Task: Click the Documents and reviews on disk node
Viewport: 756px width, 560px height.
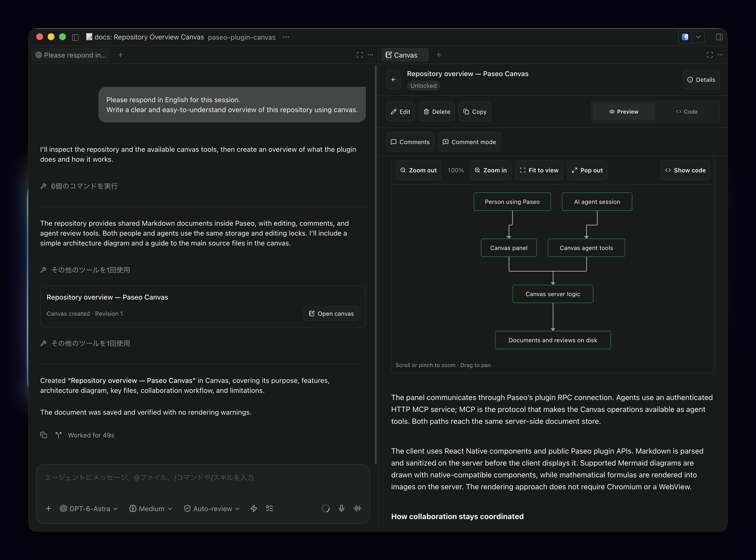Action: click(x=553, y=340)
